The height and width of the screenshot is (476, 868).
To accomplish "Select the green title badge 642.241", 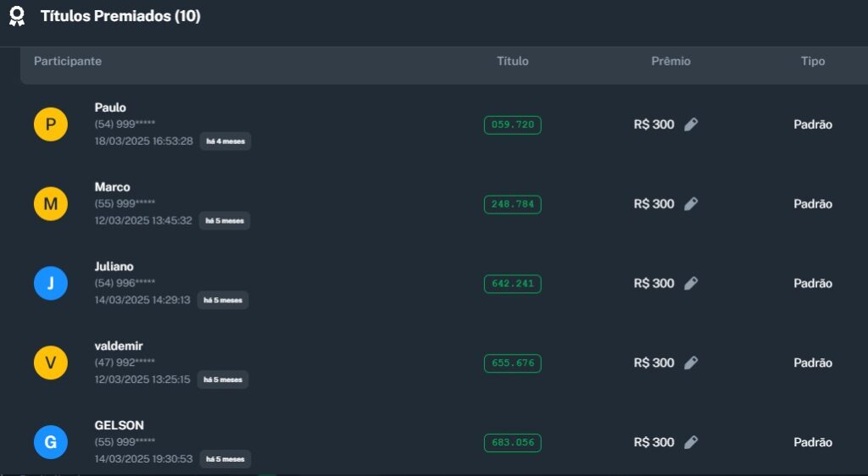I will tap(512, 284).
